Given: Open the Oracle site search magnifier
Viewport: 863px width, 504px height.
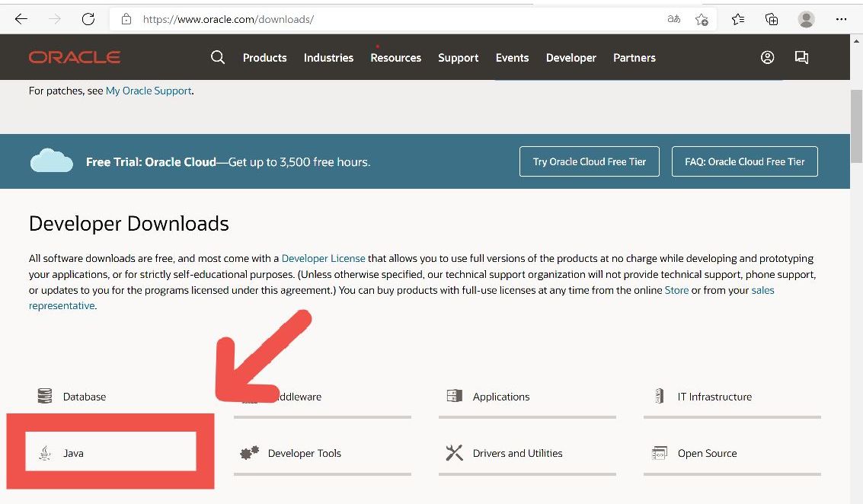Looking at the screenshot, I should point(218,57).
